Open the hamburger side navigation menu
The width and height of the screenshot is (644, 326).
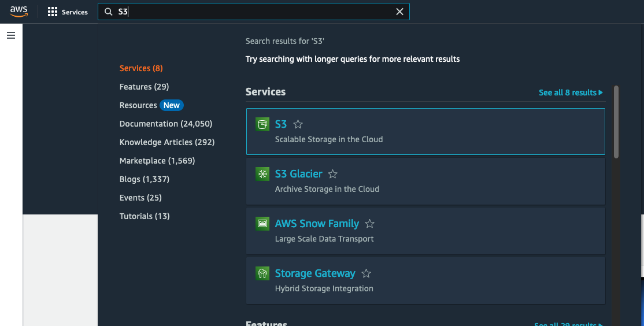11,35
